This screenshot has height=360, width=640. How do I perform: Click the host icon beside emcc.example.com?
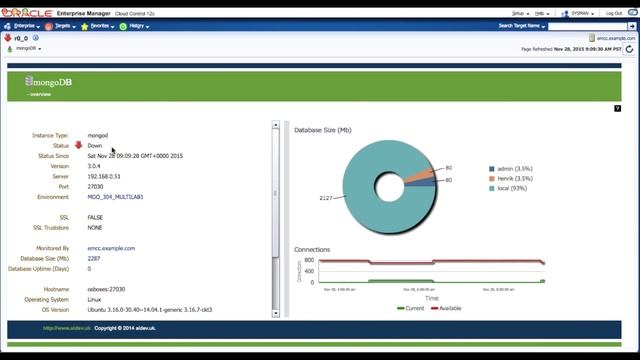(x=592, y=38)
